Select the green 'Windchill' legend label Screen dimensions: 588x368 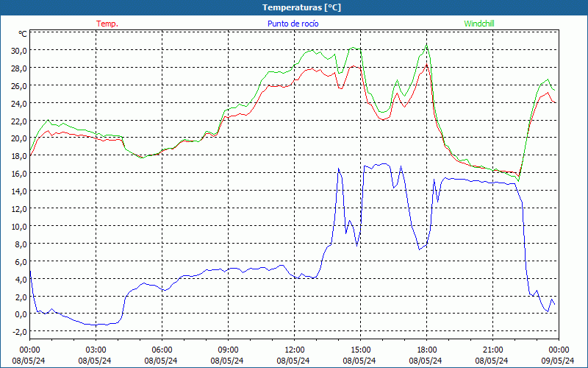(x=479, y=24)
